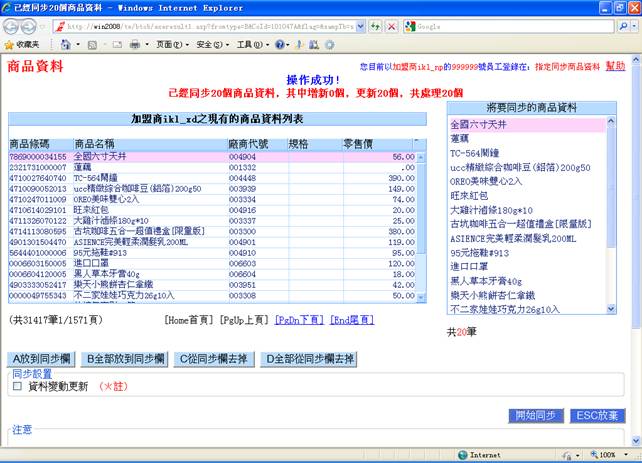
Task: Click the Home icon in toolbar
Action: pos(66,45)
